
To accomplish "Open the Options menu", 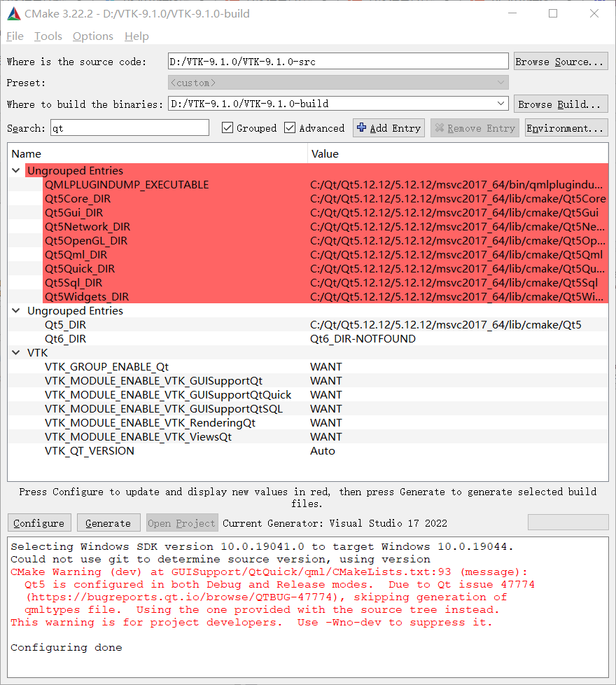I will [x=92, y=36].
